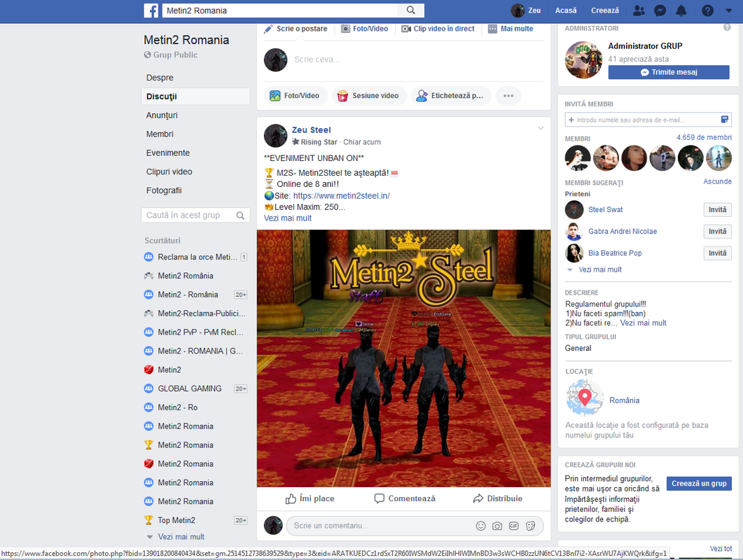Image resolution: width=743 pixels, height=560 pixels.
Task: Open Membri in group sidebar
Action: (160, 134)
